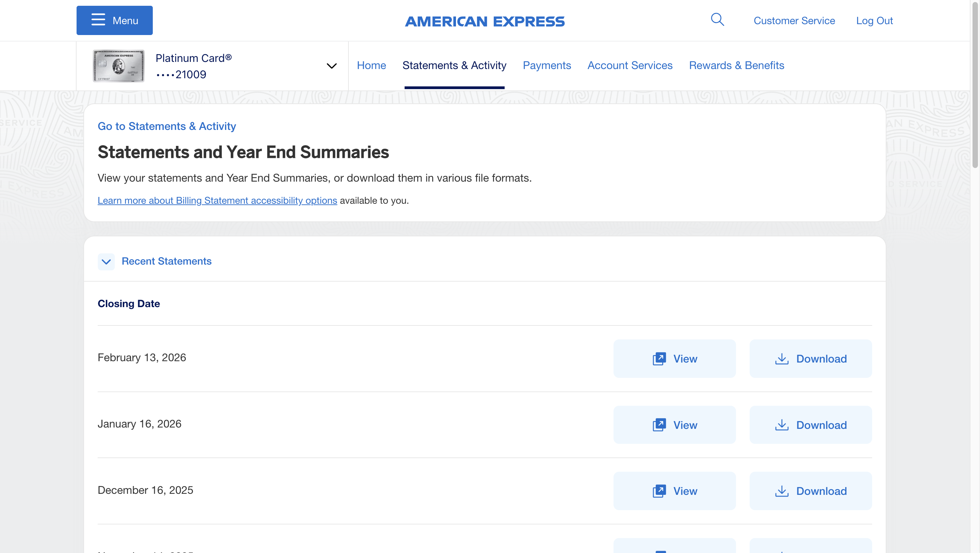Viewport: 980px width, 553px height.
Task: Open the hamburger Menu button
Action: [115, 20]
